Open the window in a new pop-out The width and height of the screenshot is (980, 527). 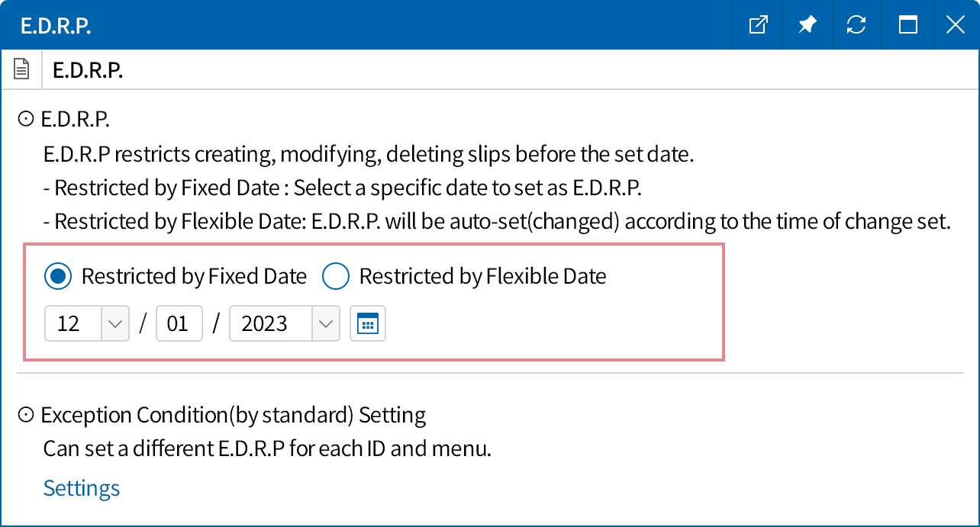[758, 25]
